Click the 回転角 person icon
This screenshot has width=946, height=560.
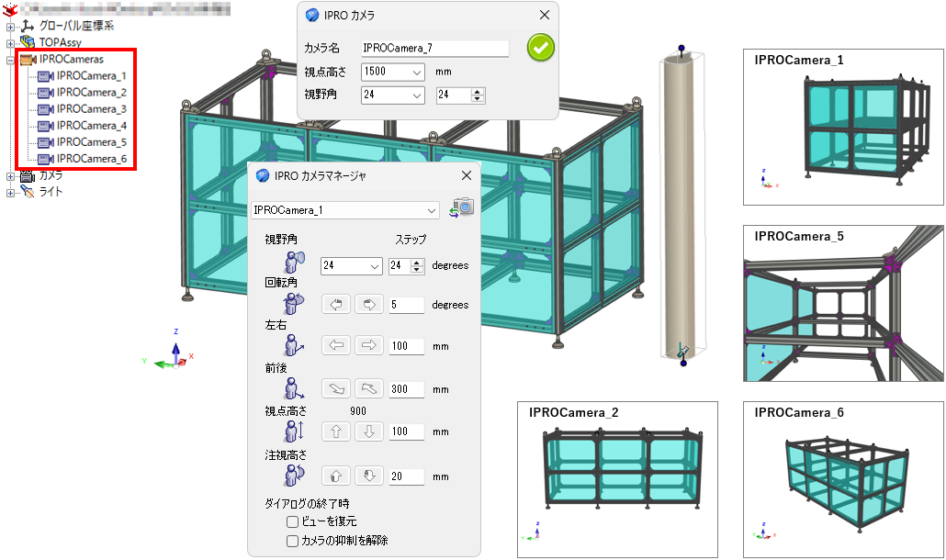click(x=294, y=303)
